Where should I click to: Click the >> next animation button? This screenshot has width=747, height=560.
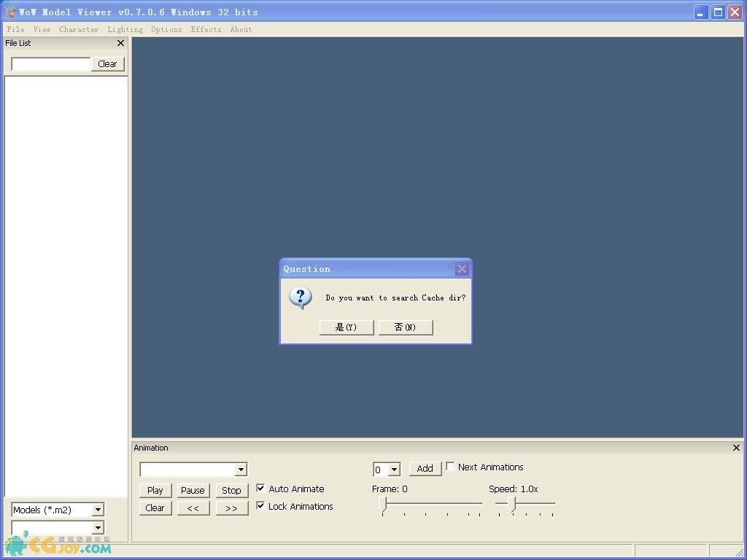pos(231,508)
